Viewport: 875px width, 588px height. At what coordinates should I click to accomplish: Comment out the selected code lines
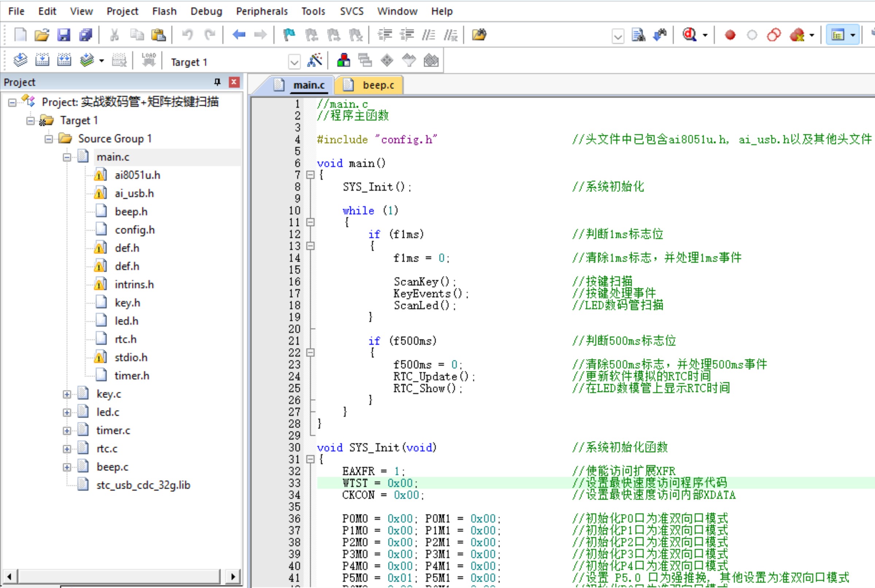[x=429, y=35]
